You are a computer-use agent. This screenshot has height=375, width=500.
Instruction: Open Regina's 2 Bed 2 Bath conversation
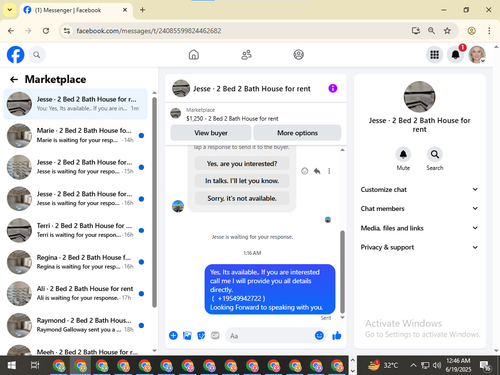click(75, 262)
